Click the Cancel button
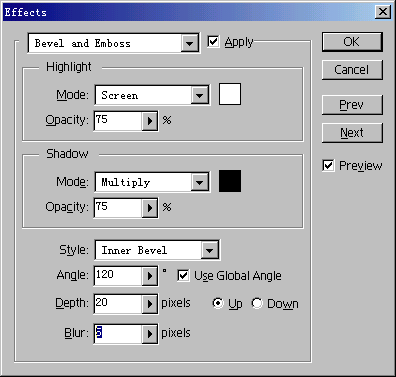 point(352,70)
